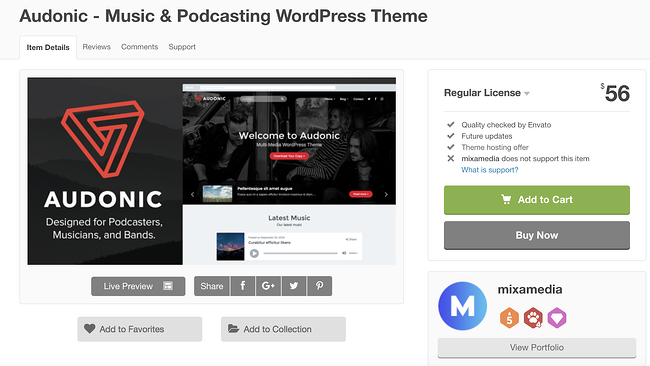Image resolution: width=650 pixels, height=366 pixels.
Task: Click 'mixamedia does not support this item'
Action: (x=525, y=158)
